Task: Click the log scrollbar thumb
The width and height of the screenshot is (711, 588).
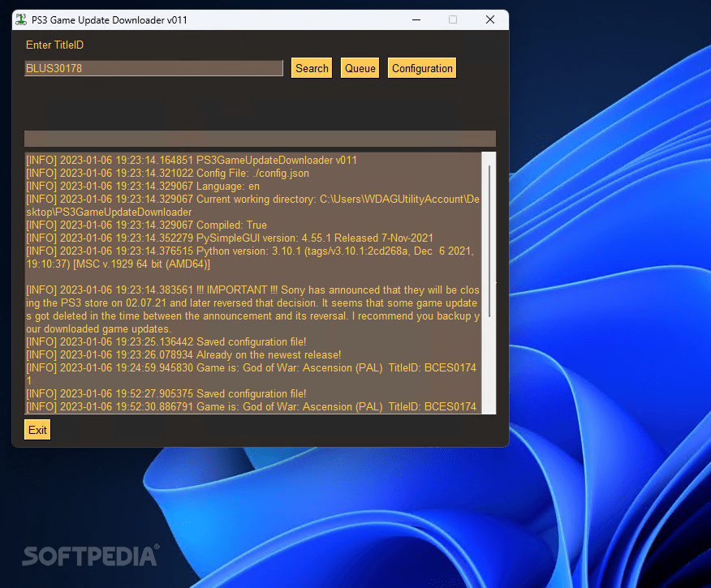Action: pos(489,242)
